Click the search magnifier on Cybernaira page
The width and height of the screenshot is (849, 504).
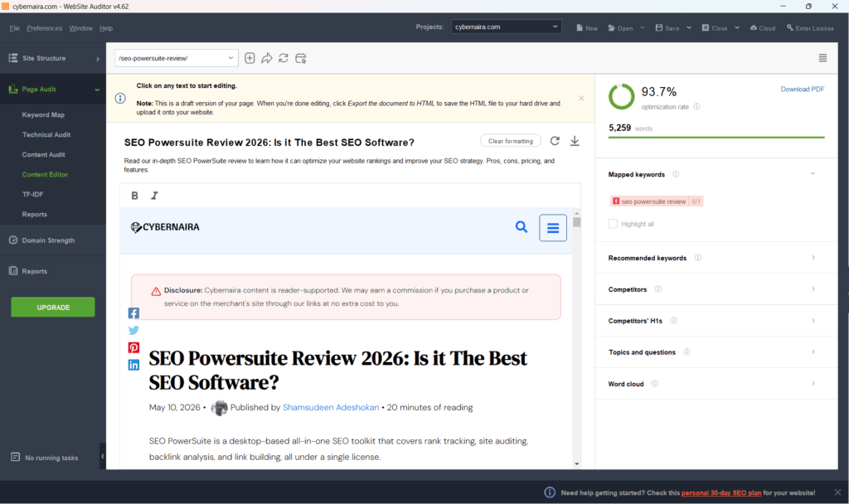click(521, 227)
